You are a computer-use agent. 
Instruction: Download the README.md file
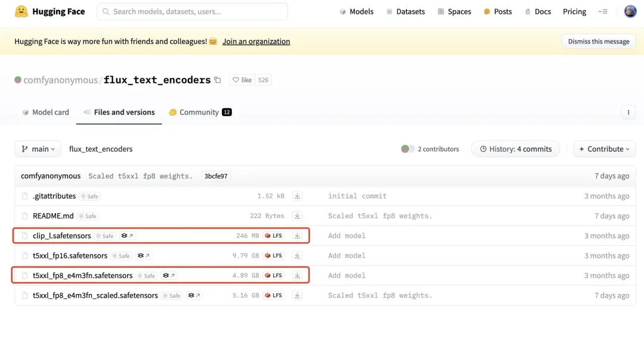tap(297, 216)
